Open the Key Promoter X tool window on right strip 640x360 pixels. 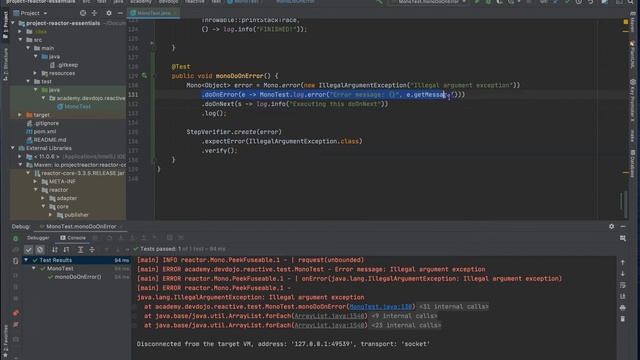[x=633, y=100]
